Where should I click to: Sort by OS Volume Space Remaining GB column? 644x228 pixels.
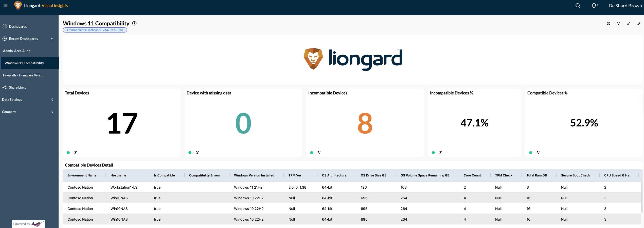point(425,175)
